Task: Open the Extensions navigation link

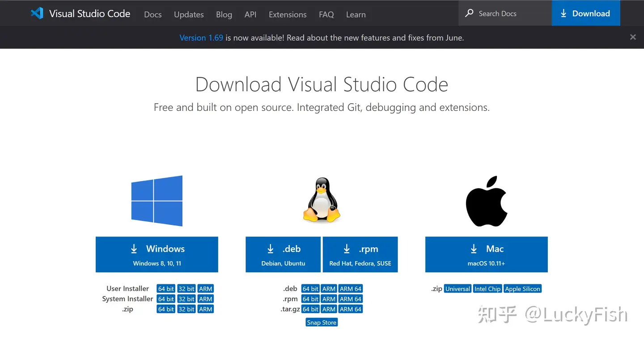Action: pyautogui.click(x=288, y=14)
